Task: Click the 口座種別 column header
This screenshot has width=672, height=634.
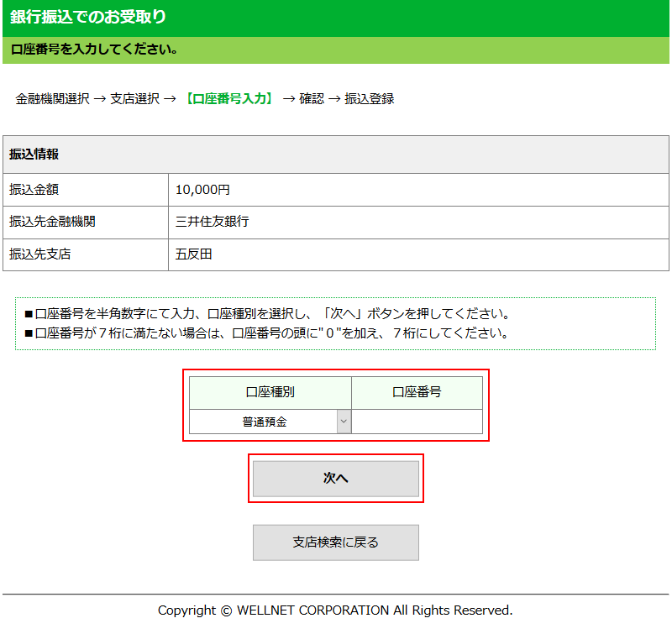Action: pos(270,392)
